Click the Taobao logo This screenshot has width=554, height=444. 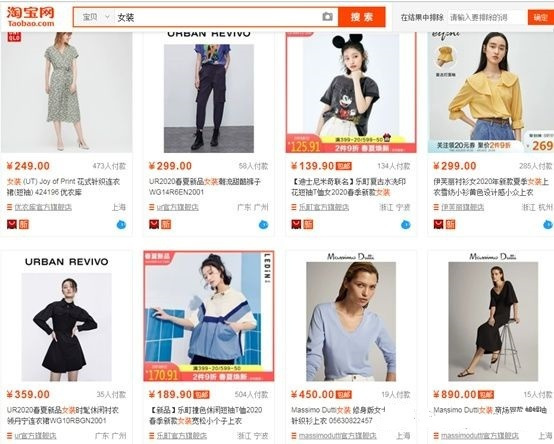(30, 16)
